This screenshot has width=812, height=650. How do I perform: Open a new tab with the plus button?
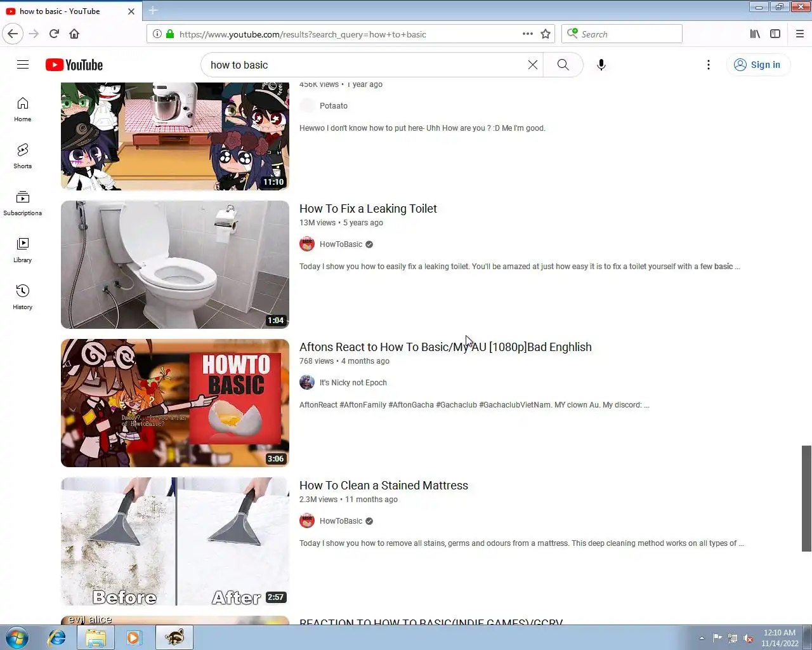(153, 10)
